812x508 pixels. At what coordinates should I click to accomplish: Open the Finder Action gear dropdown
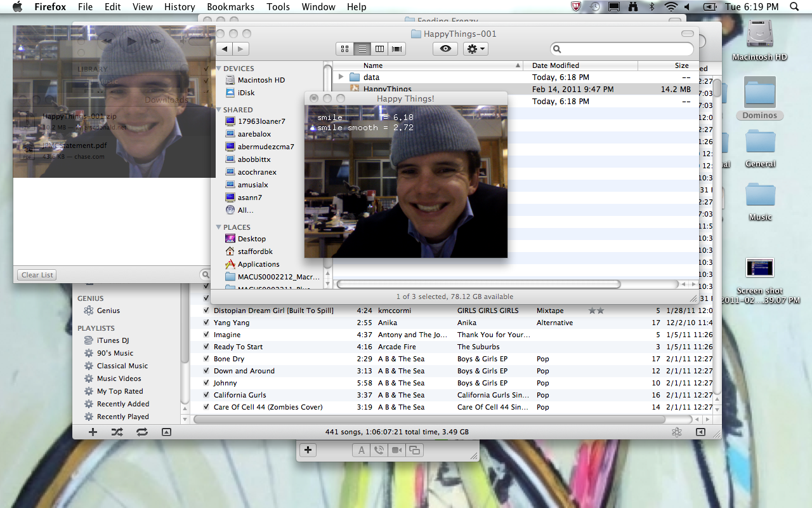coord(475,49)
